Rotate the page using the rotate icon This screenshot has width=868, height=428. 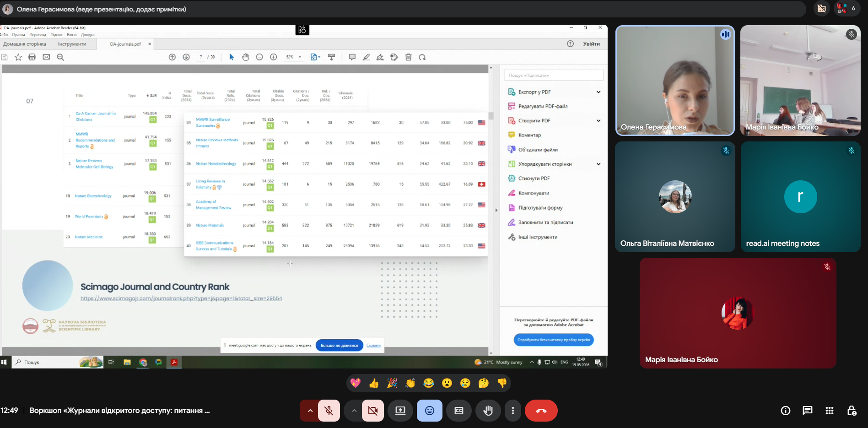(x=422, y=57)
